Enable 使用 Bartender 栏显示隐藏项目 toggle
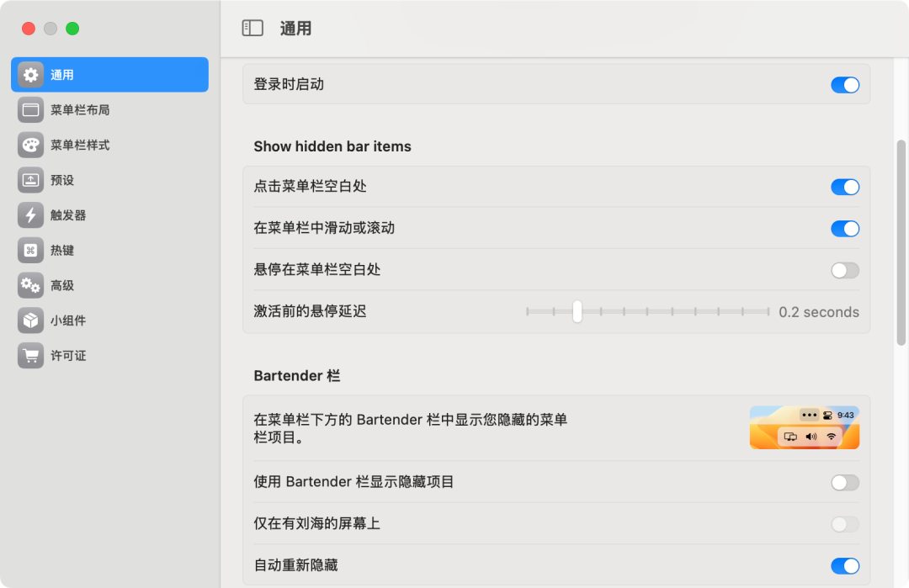 (x=845, y=482)
